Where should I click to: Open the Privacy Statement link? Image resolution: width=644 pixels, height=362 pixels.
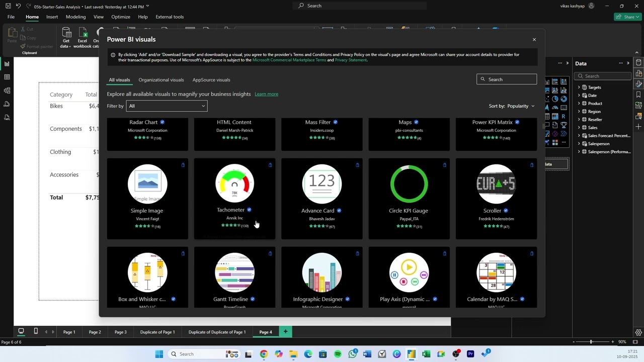351,60
